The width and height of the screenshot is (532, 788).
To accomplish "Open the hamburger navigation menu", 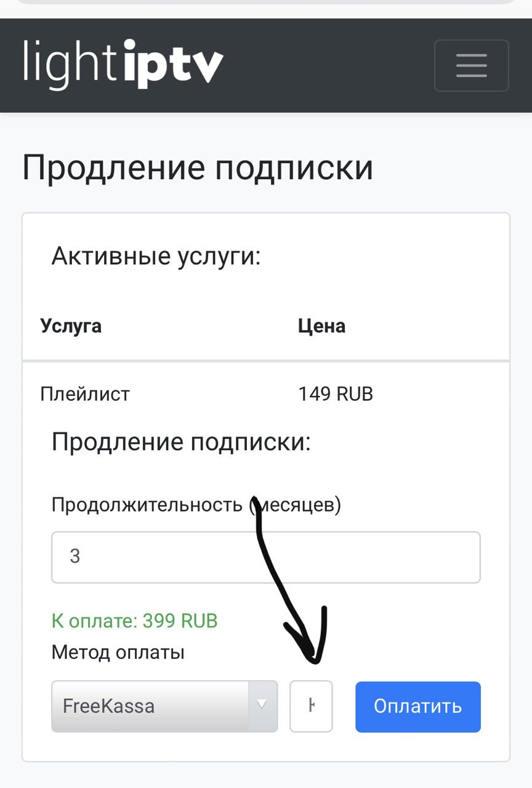I will coord(471,65).
